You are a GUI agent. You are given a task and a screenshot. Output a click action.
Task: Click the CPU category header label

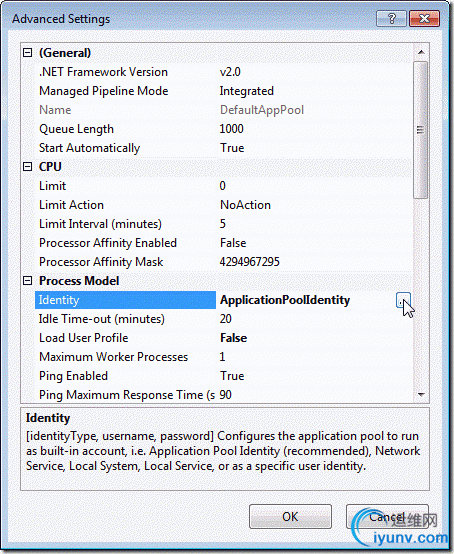pos(50,167)
